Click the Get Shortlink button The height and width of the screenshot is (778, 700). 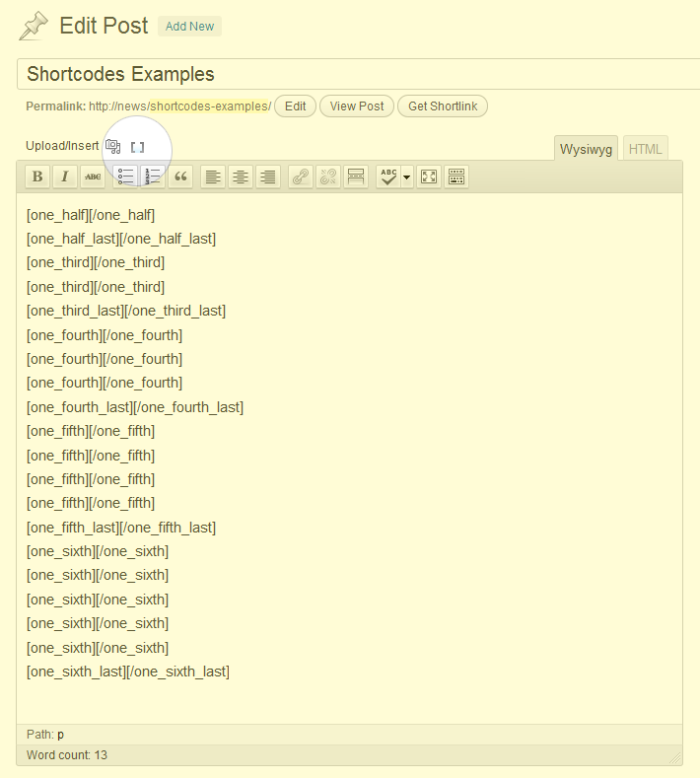coord(443,106)
